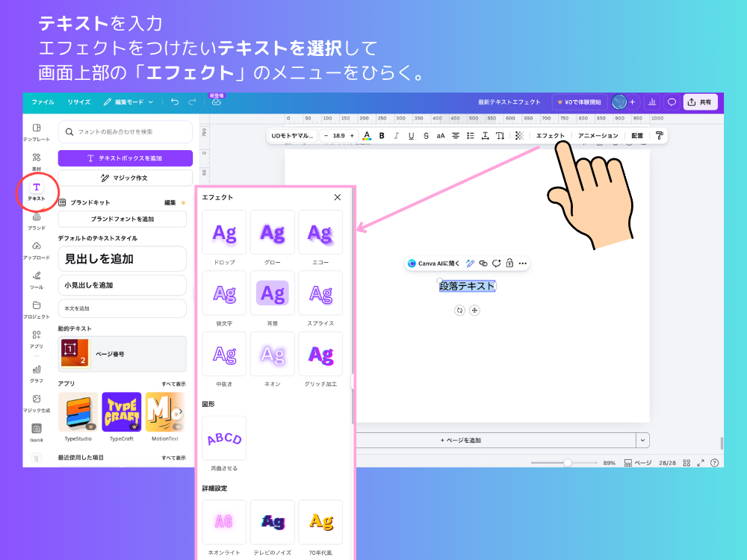Click the ブランドフォントを追加 button
The width and height of the screenshot is (747, 560).
122,219
